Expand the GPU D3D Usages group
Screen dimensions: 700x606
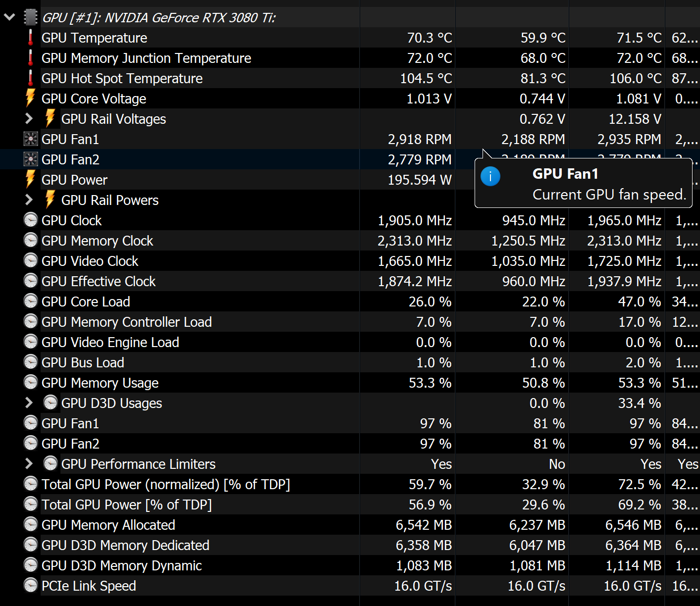(x=29, y=403)
